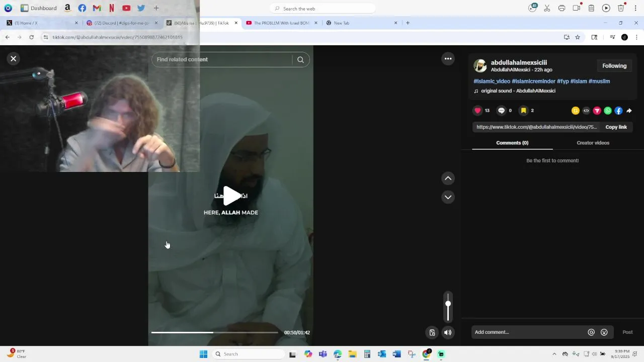Switch to the Discord clips-for-me tab
This screenshot has width=644, height=362.
click(122, 23)
